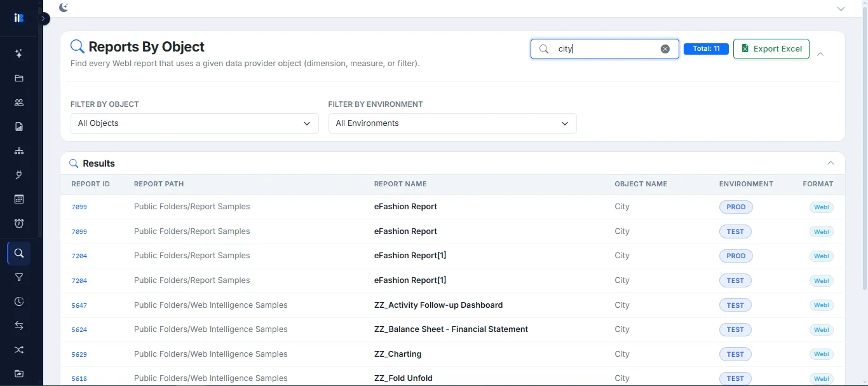Select ZZ_Activity Follow-up Dashboard report name
Screen dimensions: 868x386
(438, 305)
